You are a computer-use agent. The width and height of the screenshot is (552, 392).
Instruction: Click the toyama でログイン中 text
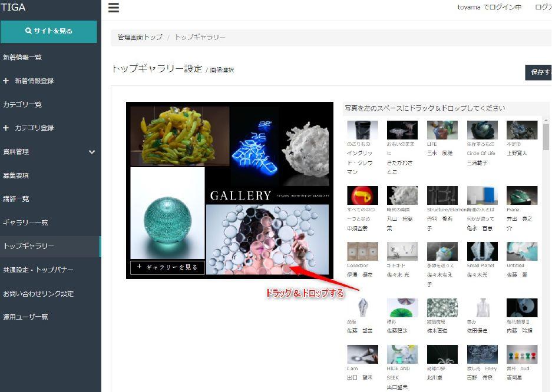(490, 7)
